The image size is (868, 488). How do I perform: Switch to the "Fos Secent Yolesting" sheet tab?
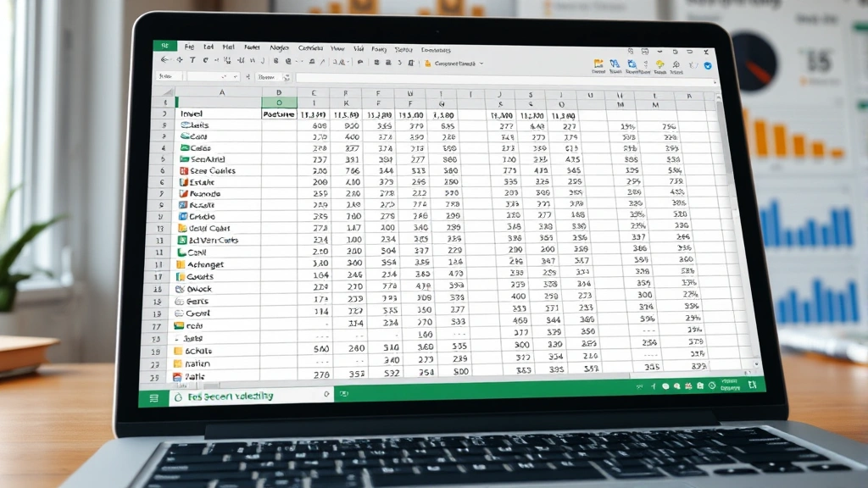tap(229, 396)
